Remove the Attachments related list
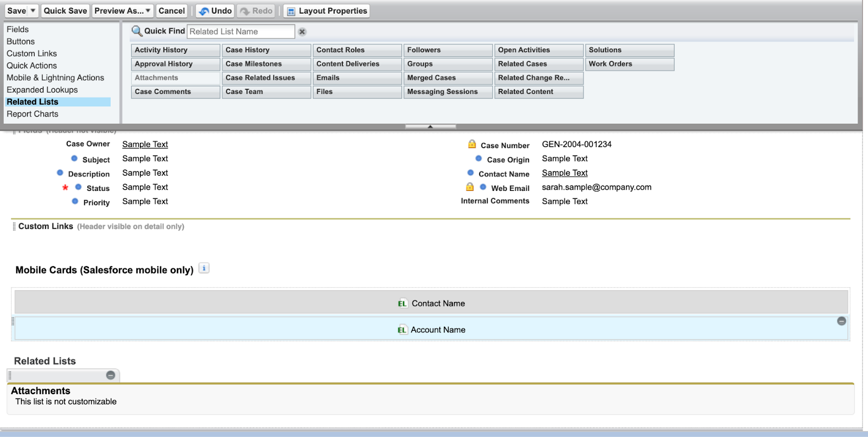The image size is (868, 437). (111, 375)
